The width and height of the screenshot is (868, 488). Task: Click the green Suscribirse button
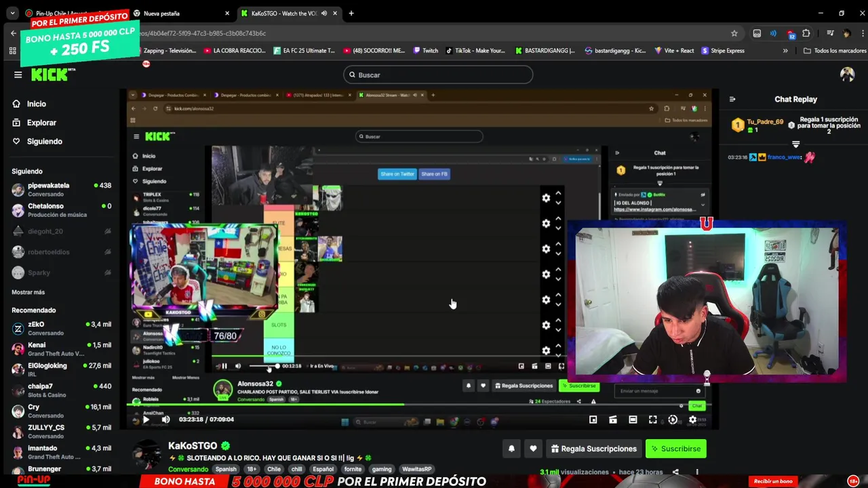click(x=676, y=449)
